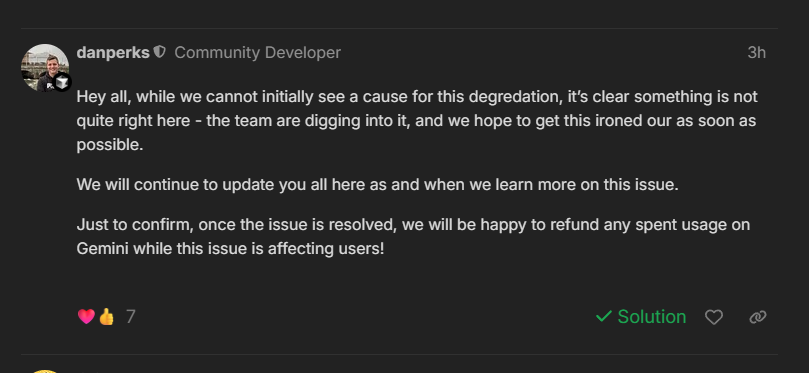Image resolution: width=809 pixels, height=373 pixels.
Task: Open the next poster's yellow avatar below
Action: (x=45, y=371)
